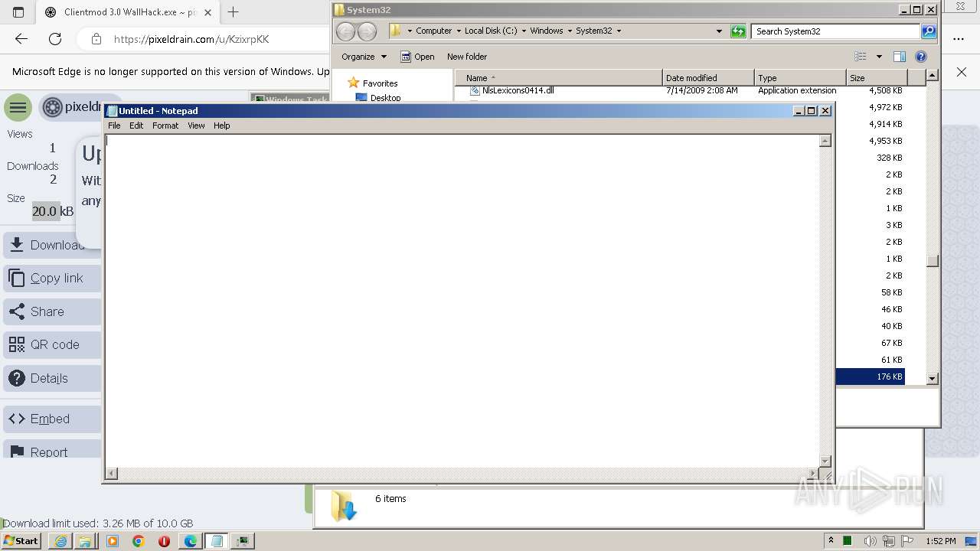Click the Change your view icon
The width and height of the screenshot is (980, 551).
click(x=861, y=57)
